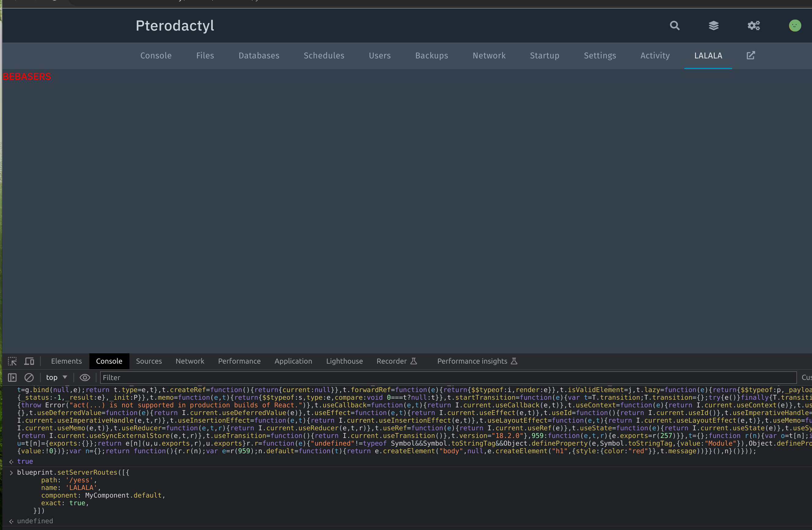Screen dimensions: 812x530
Task: Open the server Network tab
Action: click(489, 56)
